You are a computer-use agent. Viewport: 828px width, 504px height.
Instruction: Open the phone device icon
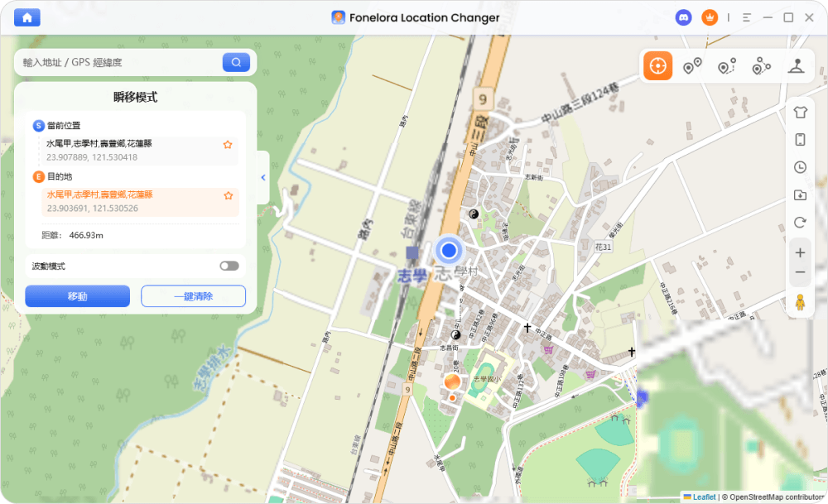800,139
